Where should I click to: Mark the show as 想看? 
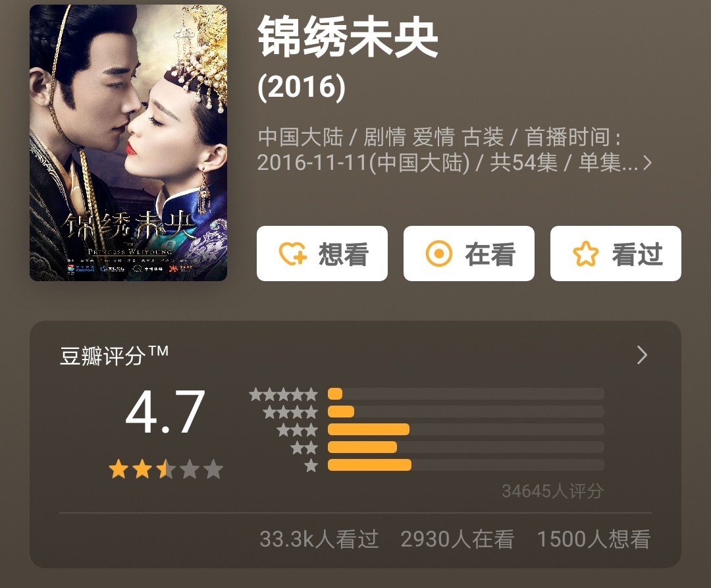tap(322, 254)
